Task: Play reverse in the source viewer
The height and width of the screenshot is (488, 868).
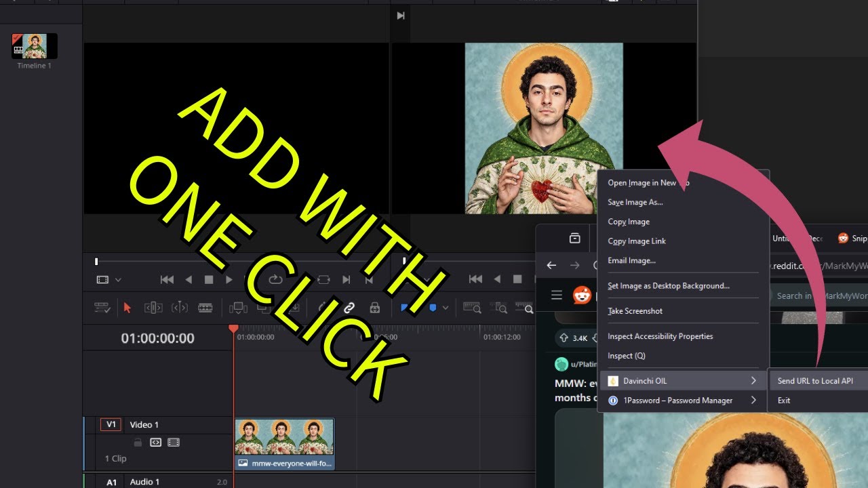Action: [x=189, y=279]
